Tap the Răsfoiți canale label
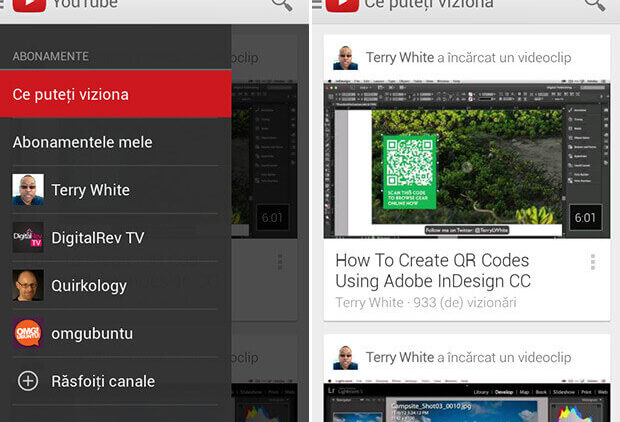620x422 pixels. click(x=103, y=381)
